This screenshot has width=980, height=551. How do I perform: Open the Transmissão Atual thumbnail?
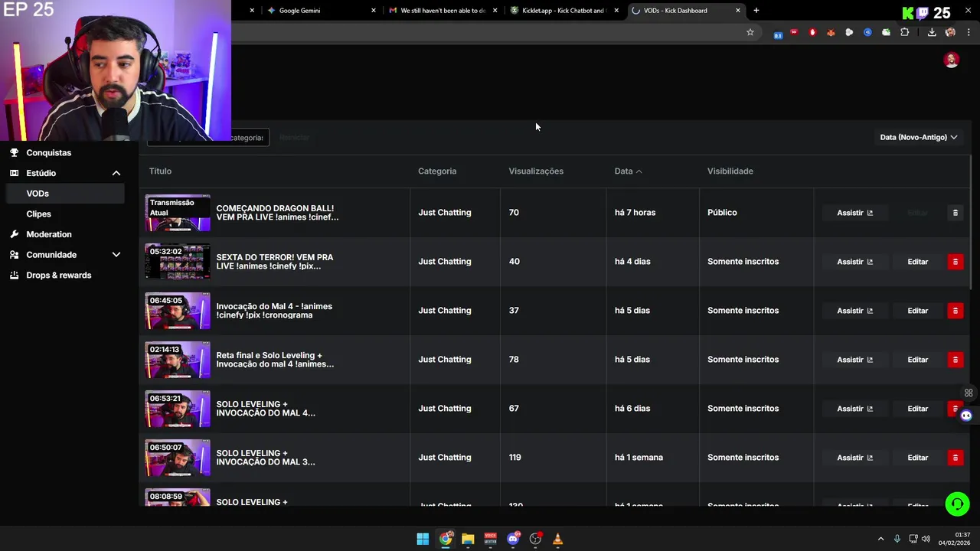pyautogui.click(x=178, y=213)
